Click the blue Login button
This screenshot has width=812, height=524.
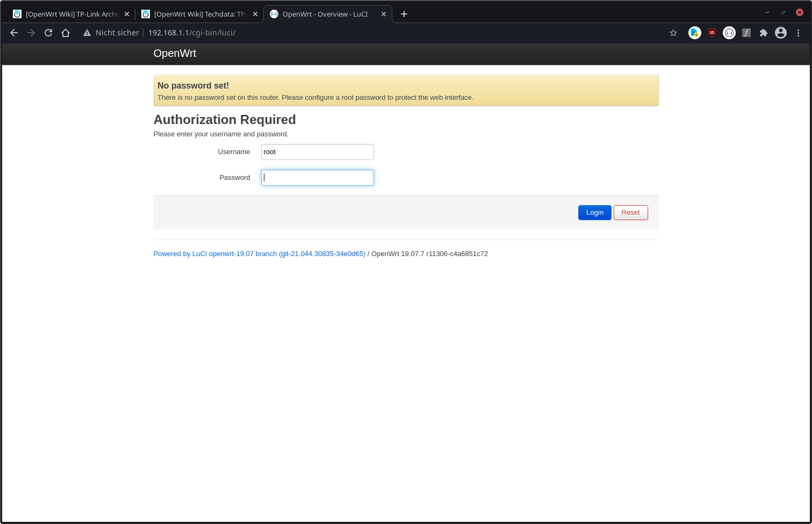point(594,213)
